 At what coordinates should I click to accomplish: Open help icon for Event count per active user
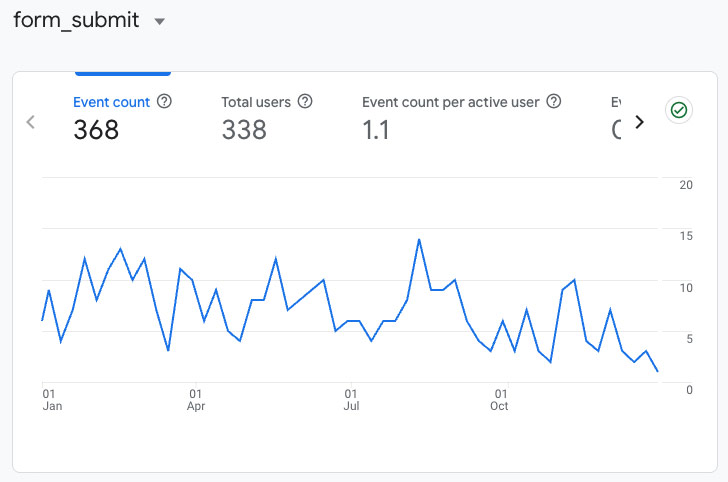pyautogui.click(x=554, y=101)
